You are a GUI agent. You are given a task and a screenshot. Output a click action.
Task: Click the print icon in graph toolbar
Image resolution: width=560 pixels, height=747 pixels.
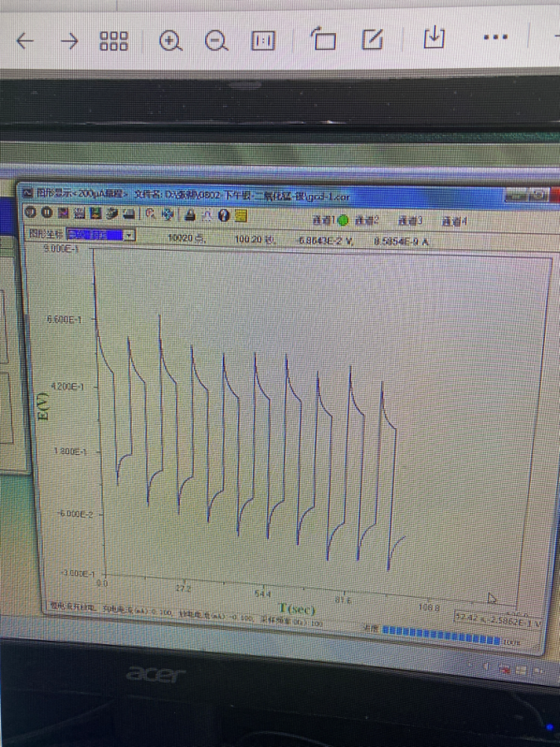tap(189, 214)
